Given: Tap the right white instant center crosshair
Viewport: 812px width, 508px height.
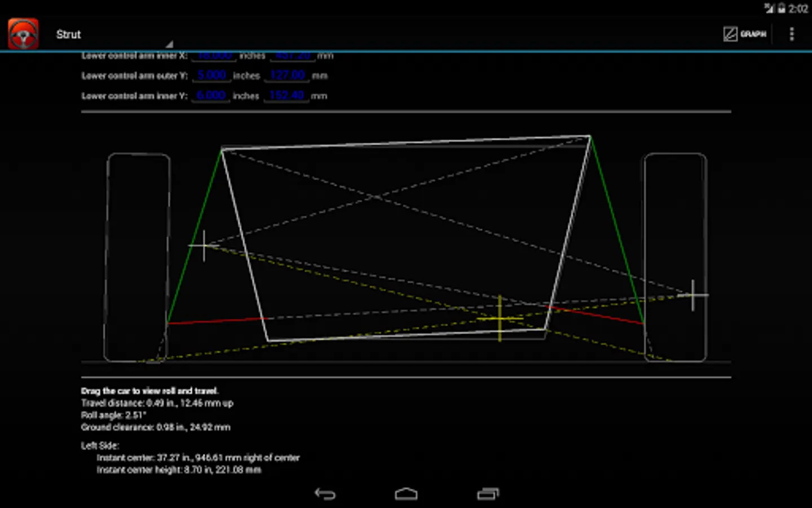Looking at the screenshot, I should [x=692, y=295].
